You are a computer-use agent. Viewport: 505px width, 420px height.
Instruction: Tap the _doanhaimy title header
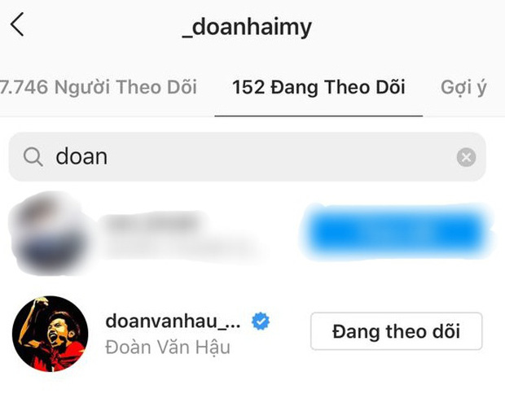coord(247,28)
